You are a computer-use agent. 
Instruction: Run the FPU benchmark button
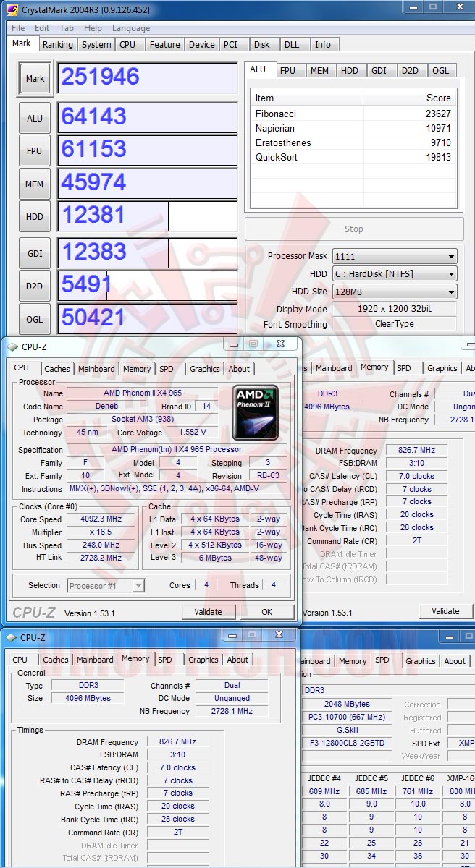(35, 150)
